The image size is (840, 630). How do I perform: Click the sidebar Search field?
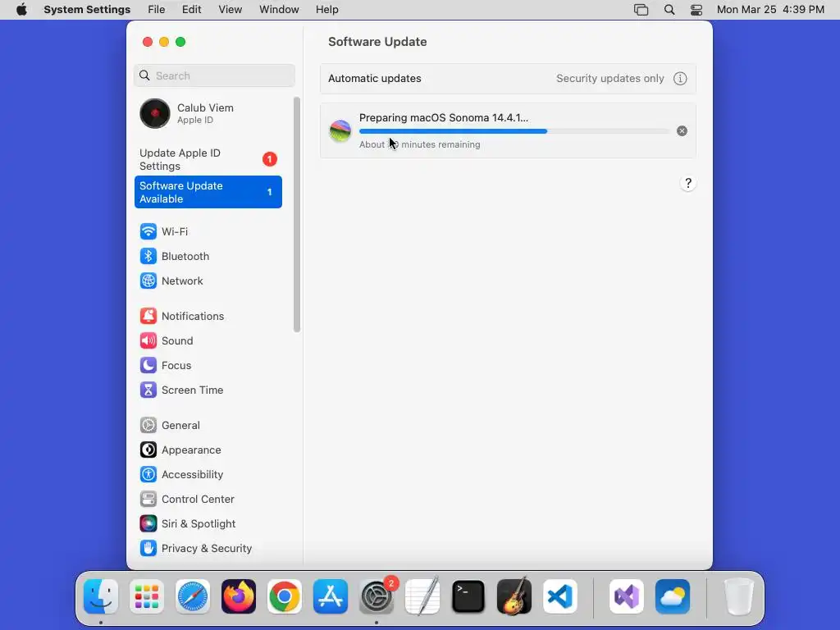[x=214, y=75]
